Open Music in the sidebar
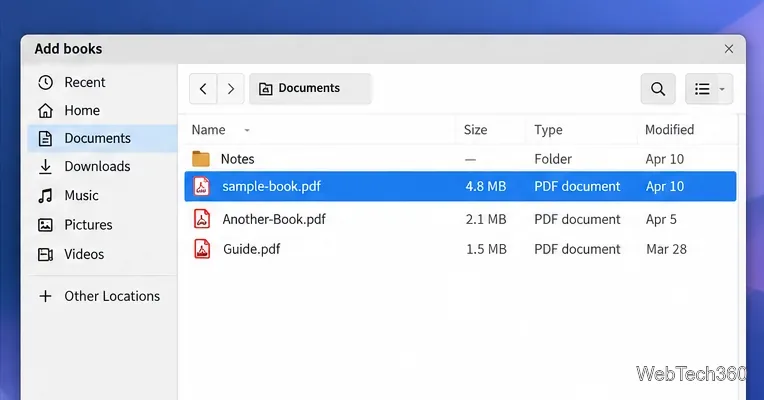This screenshot has width=764, height=400. coord(103,196)
